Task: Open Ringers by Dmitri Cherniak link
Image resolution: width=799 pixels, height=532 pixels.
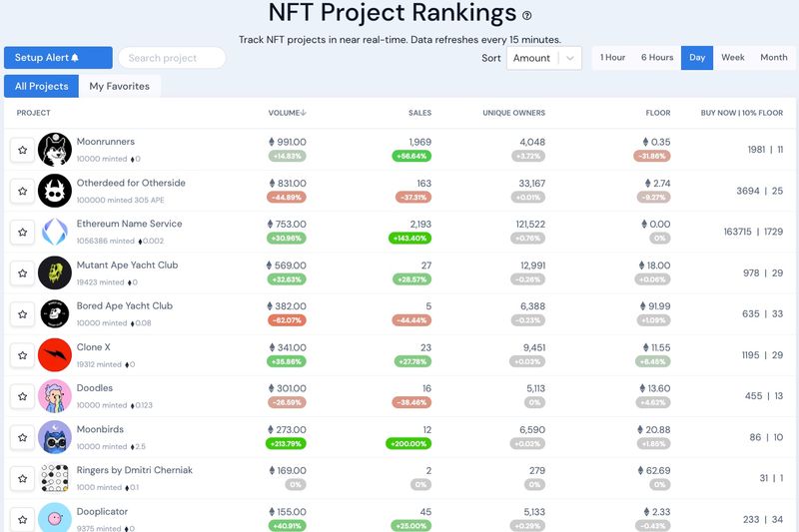Action: (x=135, y=470)
